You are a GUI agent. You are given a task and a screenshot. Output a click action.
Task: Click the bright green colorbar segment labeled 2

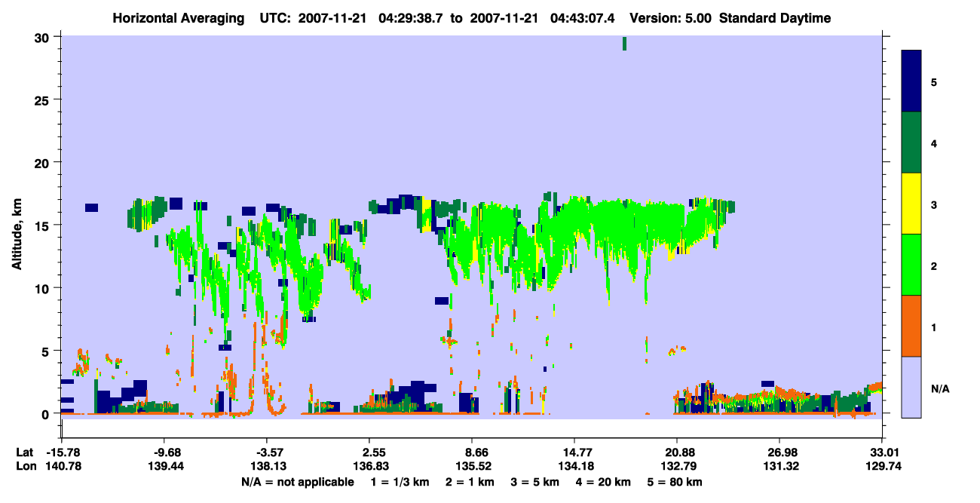911,265
